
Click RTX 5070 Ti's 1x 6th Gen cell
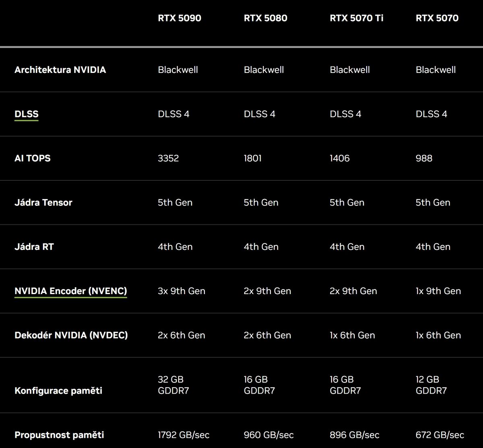click(x=353, y=335)
